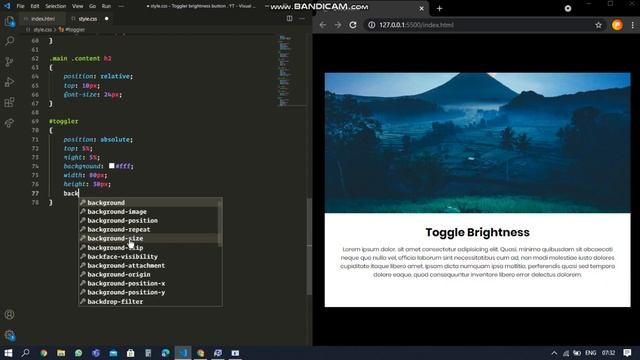Click the editor vertical scrollbar
This screenshot has height=360, width=640.
coord(309,246)
